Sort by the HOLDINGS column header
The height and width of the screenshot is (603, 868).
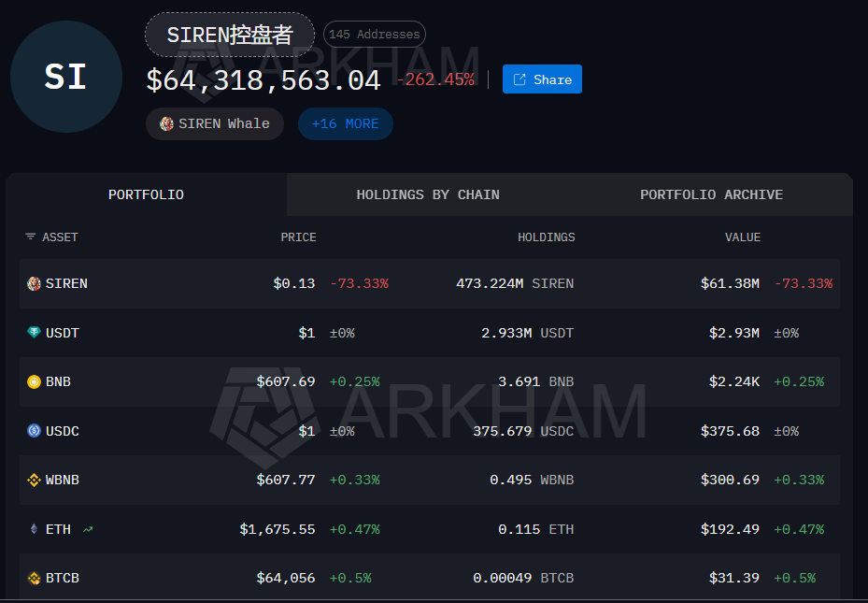click(546, 237)
